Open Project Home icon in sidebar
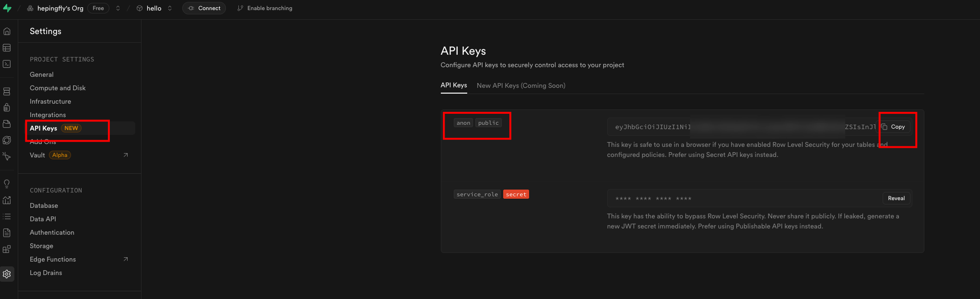Screen dimensions: 980x299 7,32
